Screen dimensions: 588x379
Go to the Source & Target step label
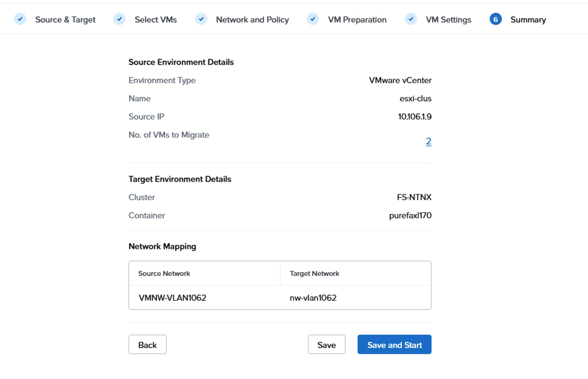[65, 20]
